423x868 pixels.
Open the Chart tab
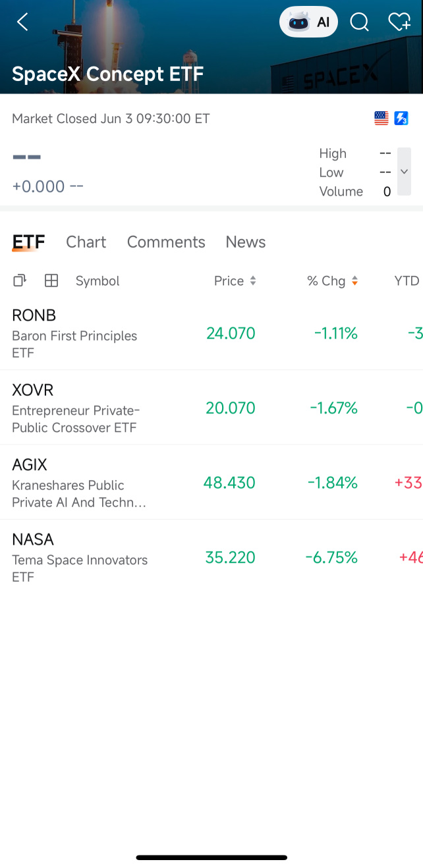(86, 242)
